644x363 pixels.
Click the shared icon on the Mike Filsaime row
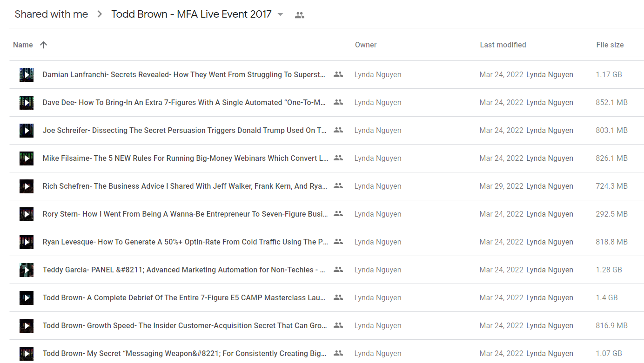click(338, 158)
